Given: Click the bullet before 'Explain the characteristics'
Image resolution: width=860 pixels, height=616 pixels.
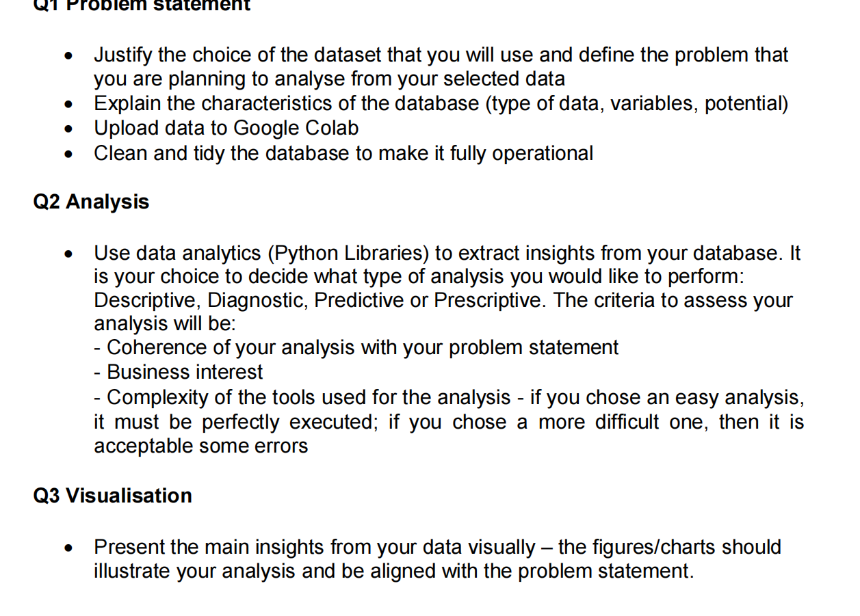Looking at the screenshot, I should tap(68, 105).
